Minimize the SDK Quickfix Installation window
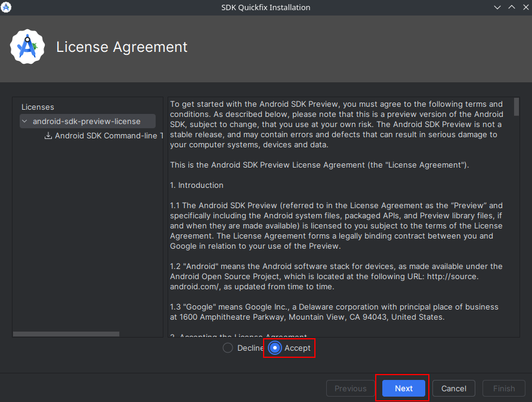This screenshot has height=402, width=532. coord(497,8)
